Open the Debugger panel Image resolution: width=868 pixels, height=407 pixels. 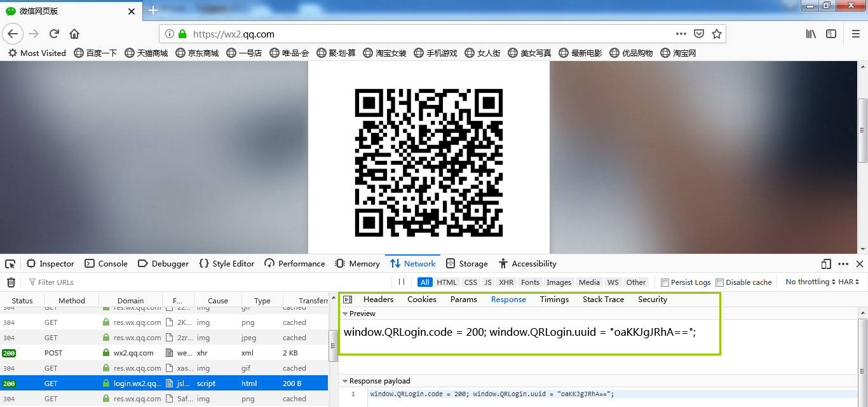coord(163,264)
